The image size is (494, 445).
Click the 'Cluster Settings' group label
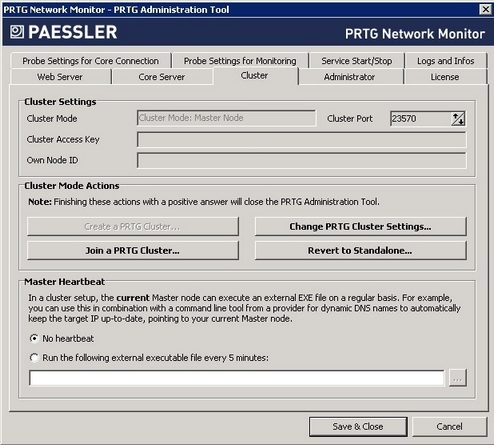click(x=60, y=102)
